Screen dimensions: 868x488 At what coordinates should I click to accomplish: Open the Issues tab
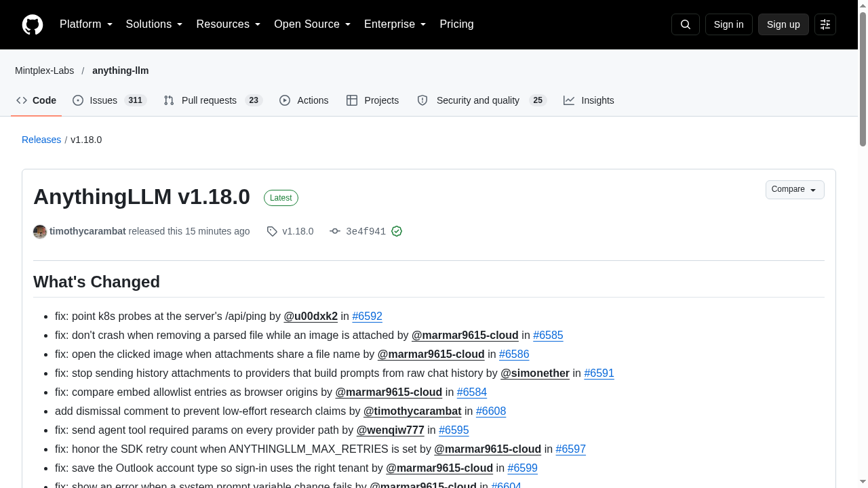109,100
